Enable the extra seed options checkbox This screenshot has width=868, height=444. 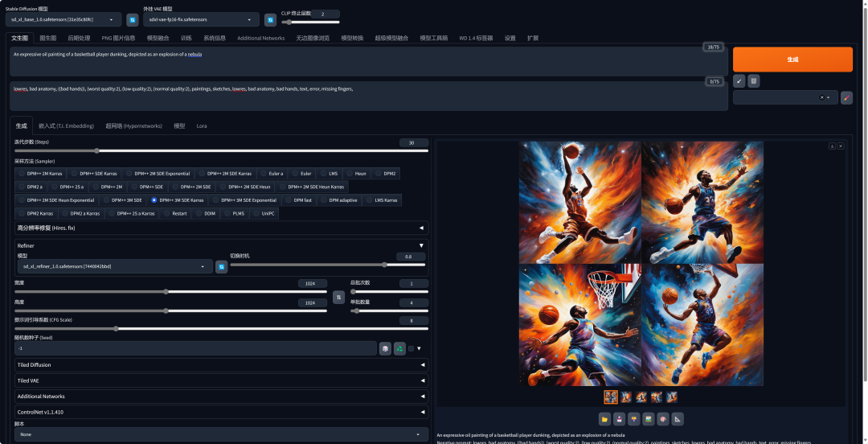click(411, 348)
